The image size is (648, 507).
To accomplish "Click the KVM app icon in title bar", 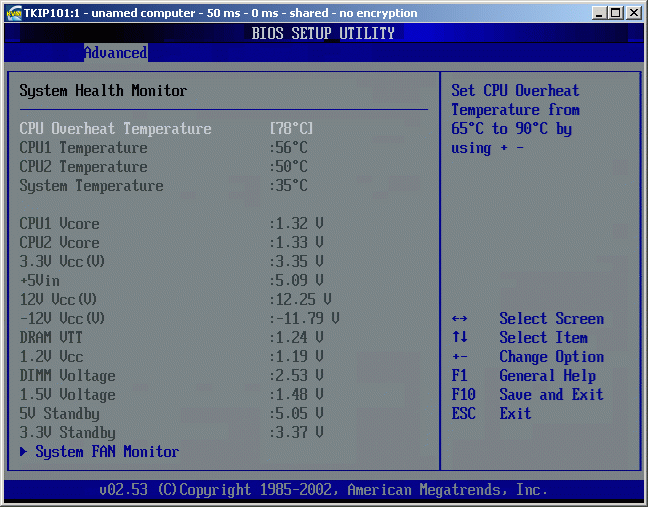I will [x=13, y=13].
